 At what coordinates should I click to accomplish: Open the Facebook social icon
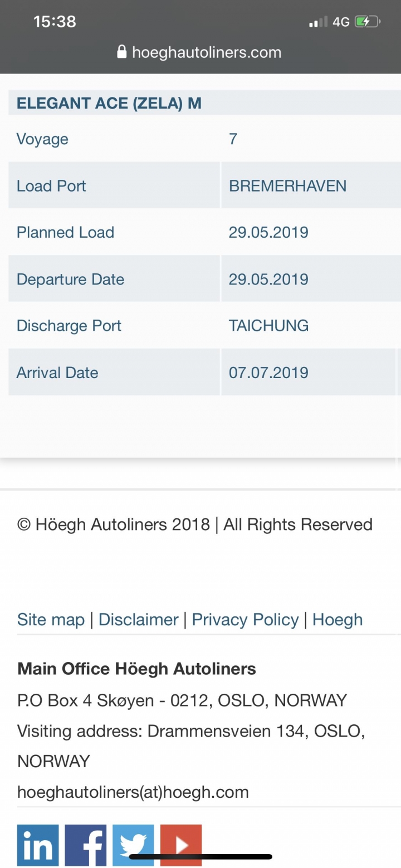click(86, 845)
